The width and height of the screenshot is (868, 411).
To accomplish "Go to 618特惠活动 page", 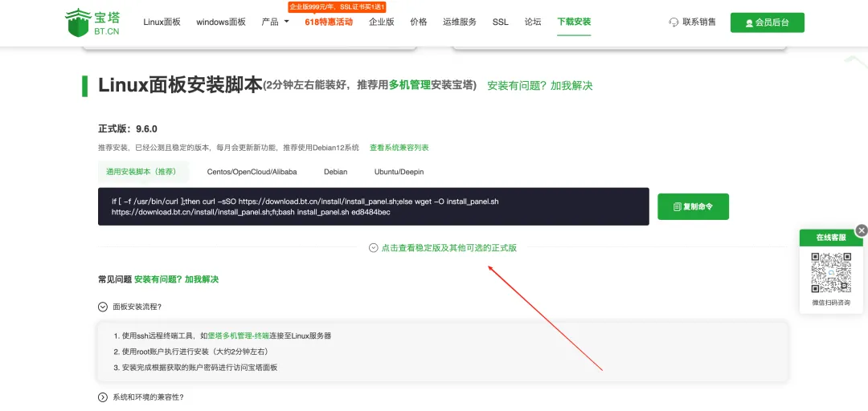I will tap(329, 22).
